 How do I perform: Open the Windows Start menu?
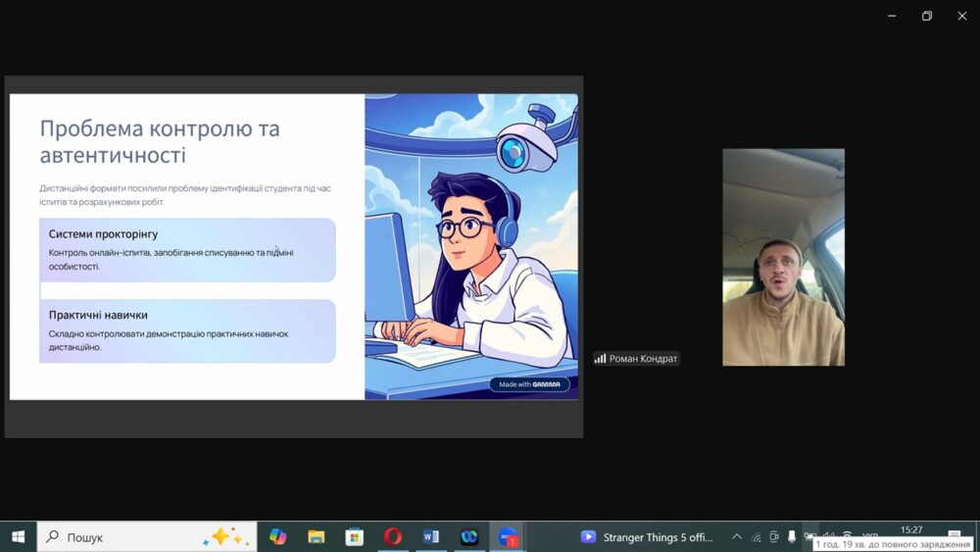coord(18,536)
